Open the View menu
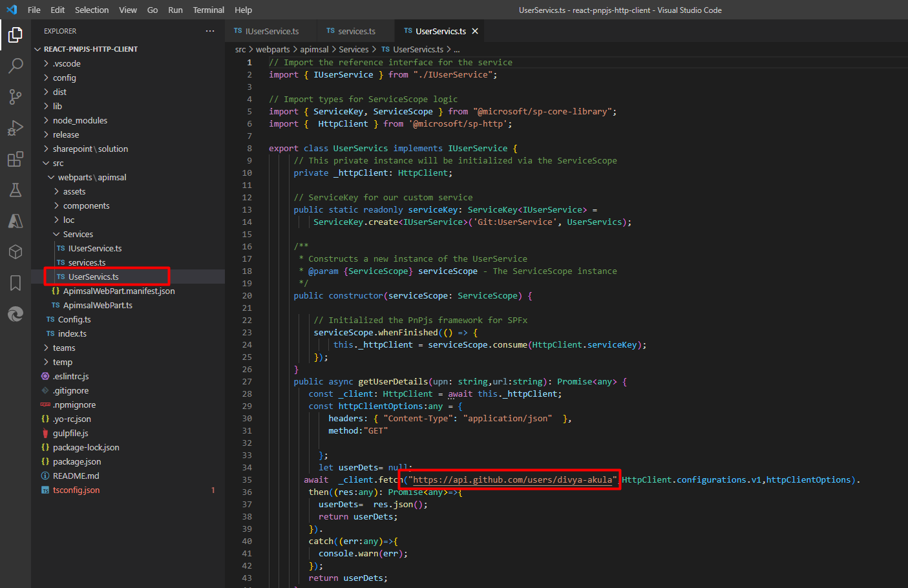 (x=128, y=10)
